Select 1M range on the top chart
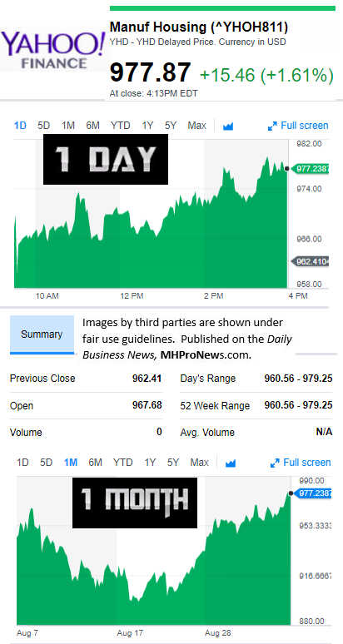 click(67, 126)
